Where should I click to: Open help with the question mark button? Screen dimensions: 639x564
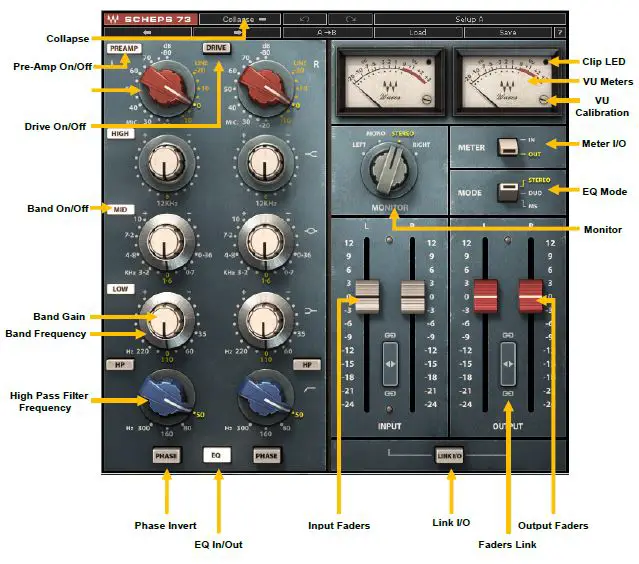tap(560, 32)
